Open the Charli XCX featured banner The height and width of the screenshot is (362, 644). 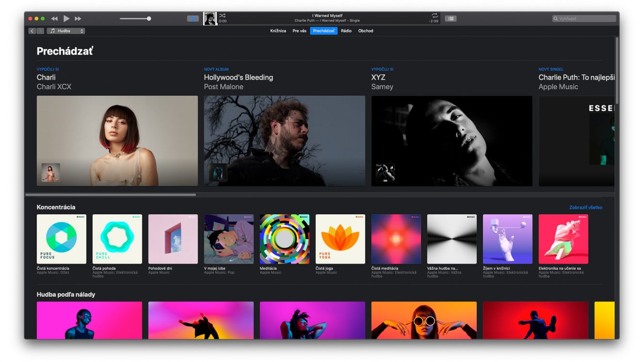coord(117,141)
